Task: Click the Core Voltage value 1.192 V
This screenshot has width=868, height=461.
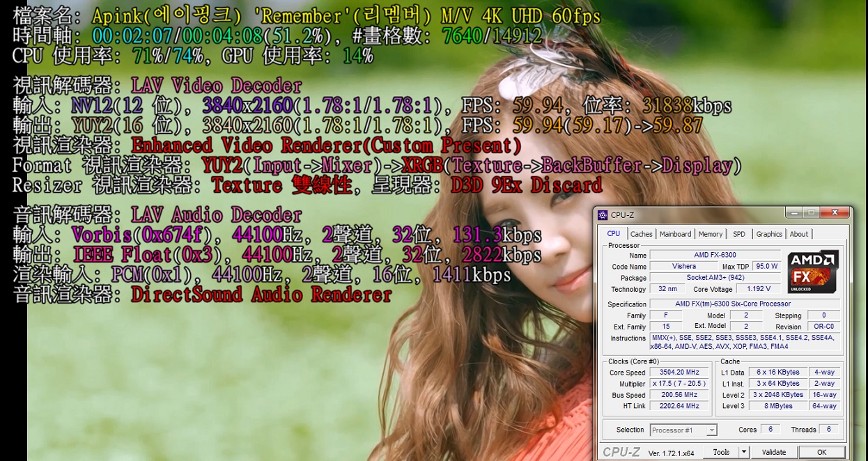Action: point(757,288)
